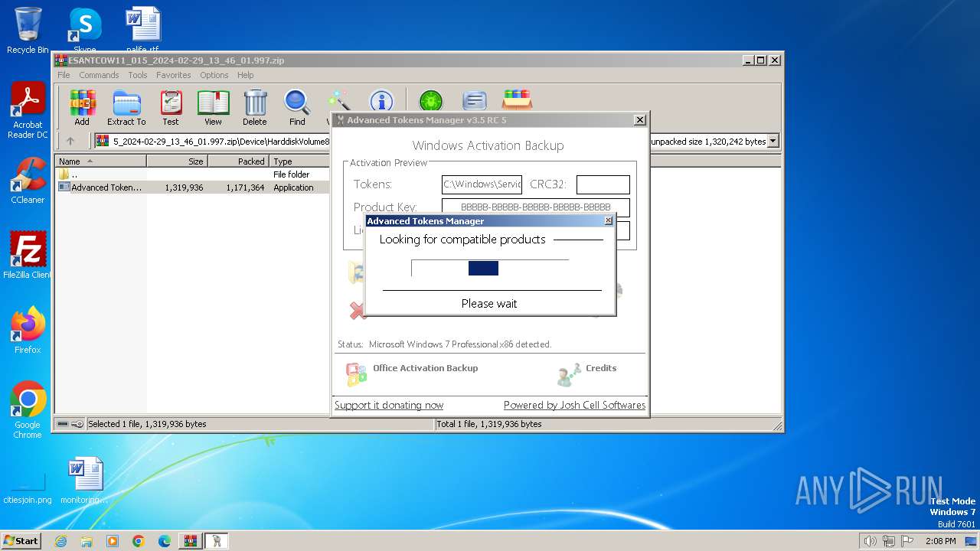Click the clock showing 2:08 PM

click(x=940, y=541)
